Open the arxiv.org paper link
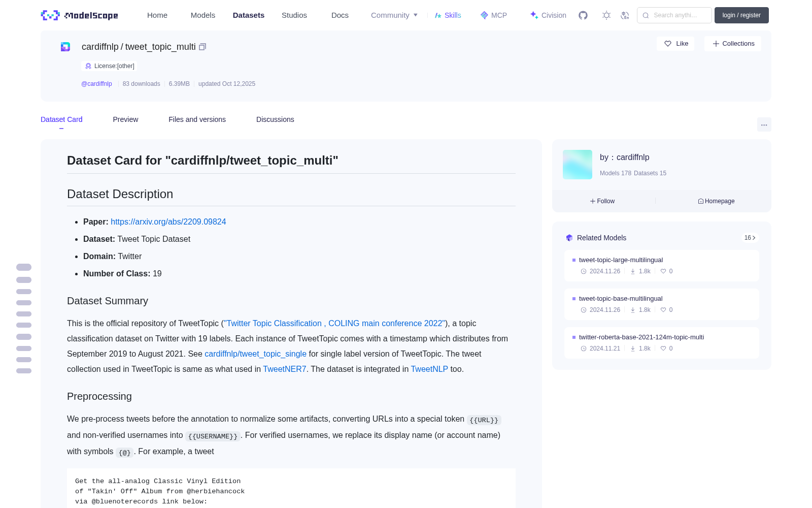 [x=168, y=221]
